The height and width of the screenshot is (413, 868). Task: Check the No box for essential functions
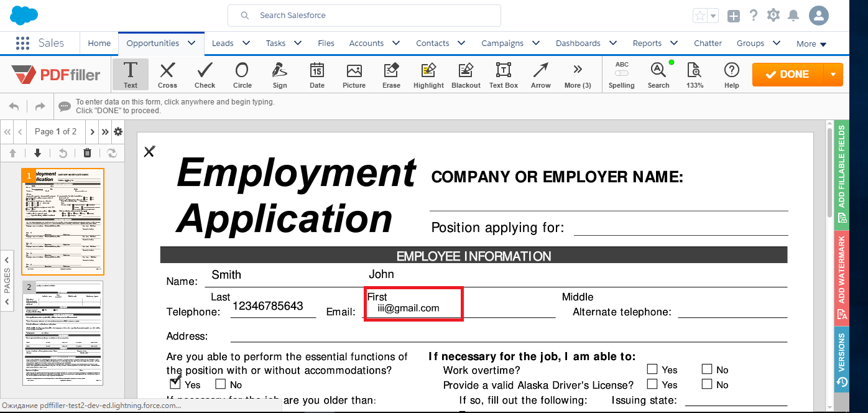pyautogui.click(x=221, y=384)
